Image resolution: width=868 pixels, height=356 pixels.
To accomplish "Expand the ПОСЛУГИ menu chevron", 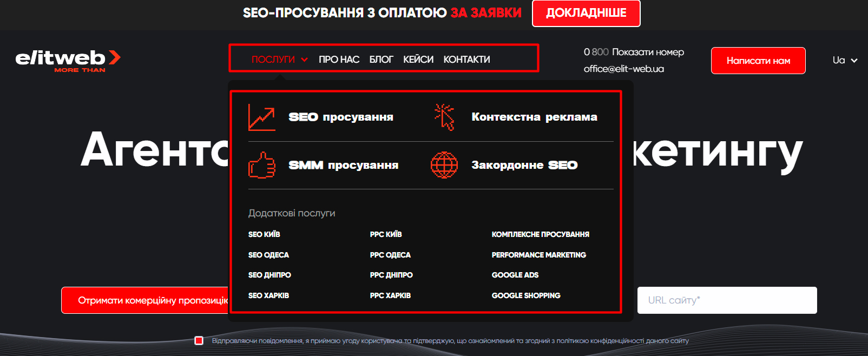I will point(305,60).
